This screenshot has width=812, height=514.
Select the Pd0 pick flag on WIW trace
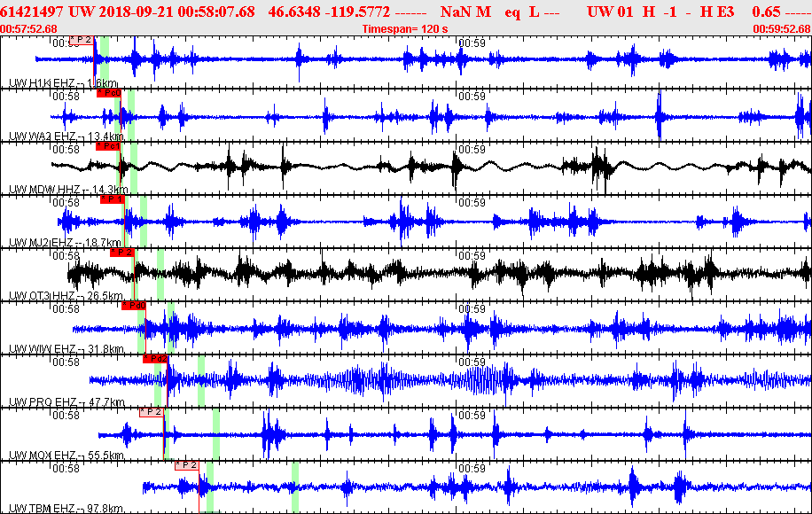[x=134, y=306]
